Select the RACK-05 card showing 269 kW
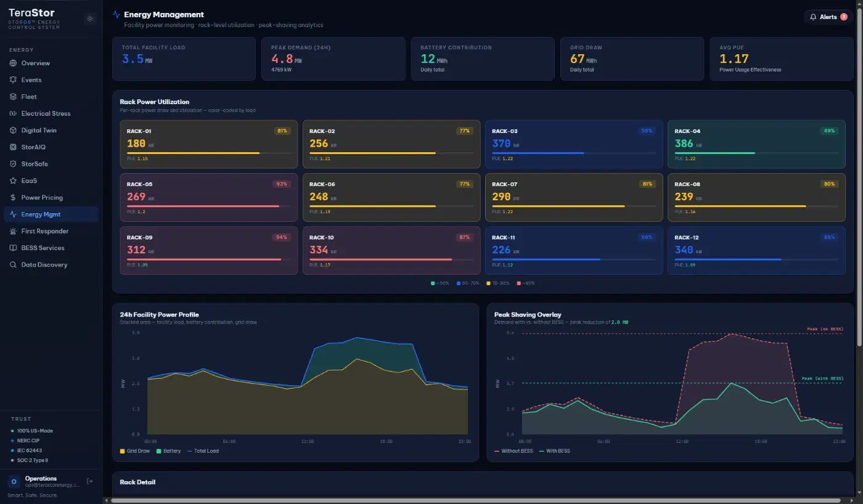The height and width of the screenshot is (504, 863). tap(209, 197)
